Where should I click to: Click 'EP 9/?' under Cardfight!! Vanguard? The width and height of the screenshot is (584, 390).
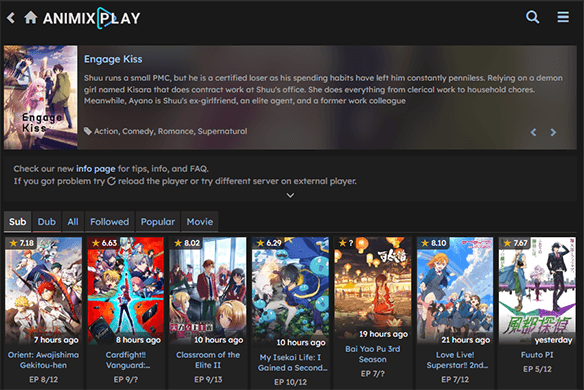(126, 379)
